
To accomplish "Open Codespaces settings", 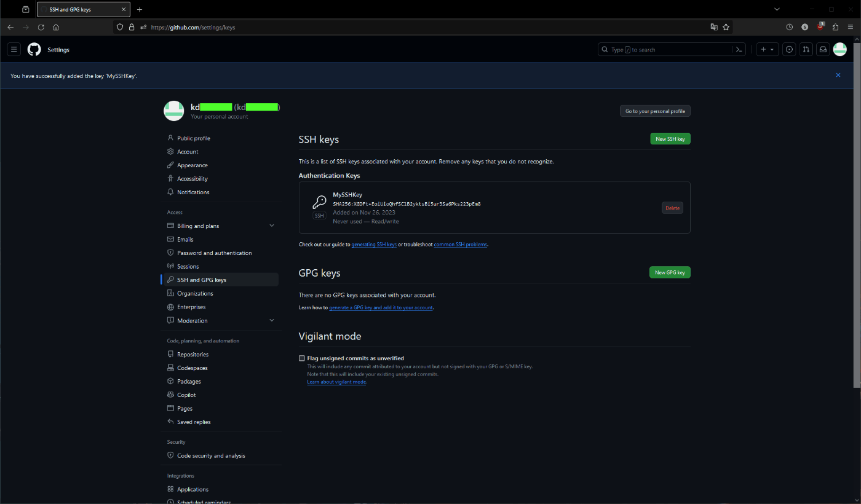I will (192, 368).
